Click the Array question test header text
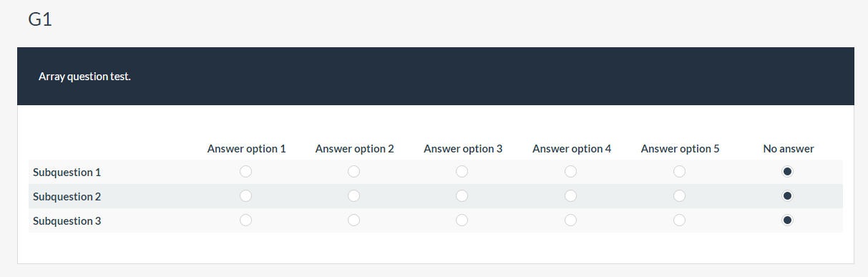 pyautogui.click(x=84, y=77)
